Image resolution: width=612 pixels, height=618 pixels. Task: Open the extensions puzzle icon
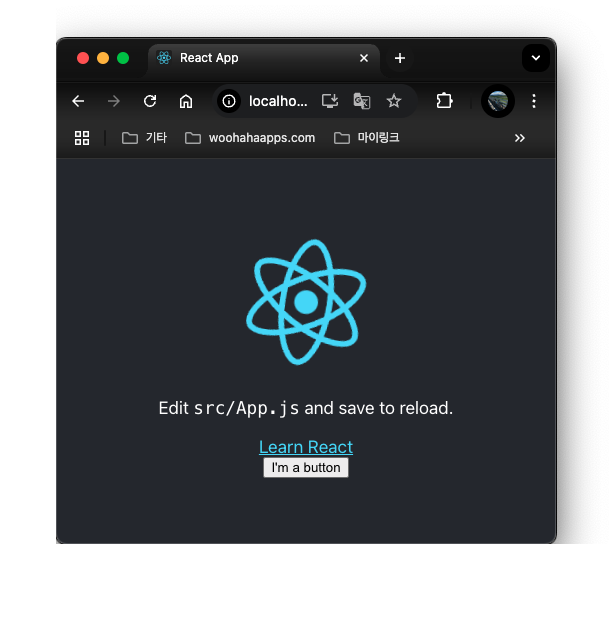(444, 101)
